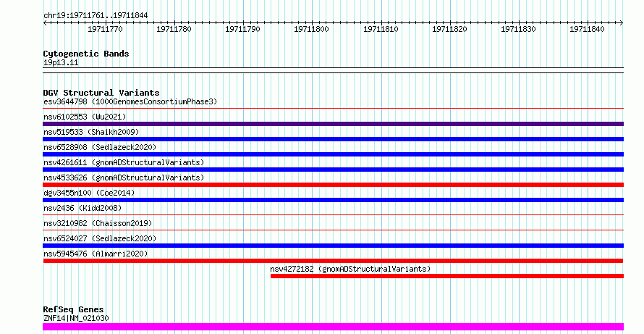The width and height of the screenshot is (644, 334).
Task: Open second Sedlazeck2020 variant nsv6524027 label
Action: click(100, 238)
